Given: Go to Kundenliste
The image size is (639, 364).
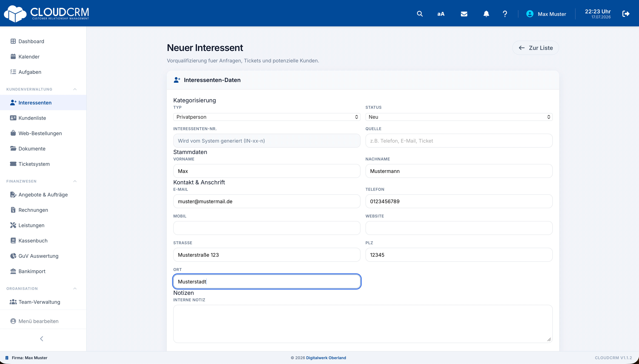Looking at the screenshot, I should (x=43, y=118).
